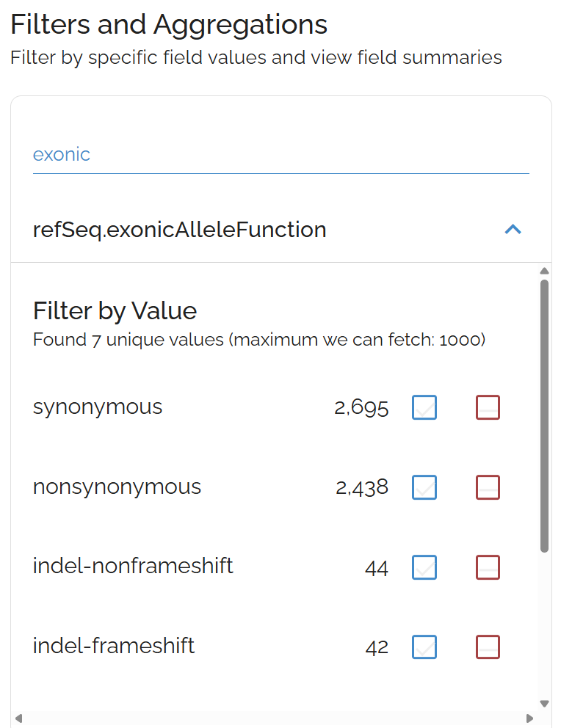Exclude nonsynonymous with red checkbox
The height and width of the screenshot is (728, 561).
tap(488, 487)
